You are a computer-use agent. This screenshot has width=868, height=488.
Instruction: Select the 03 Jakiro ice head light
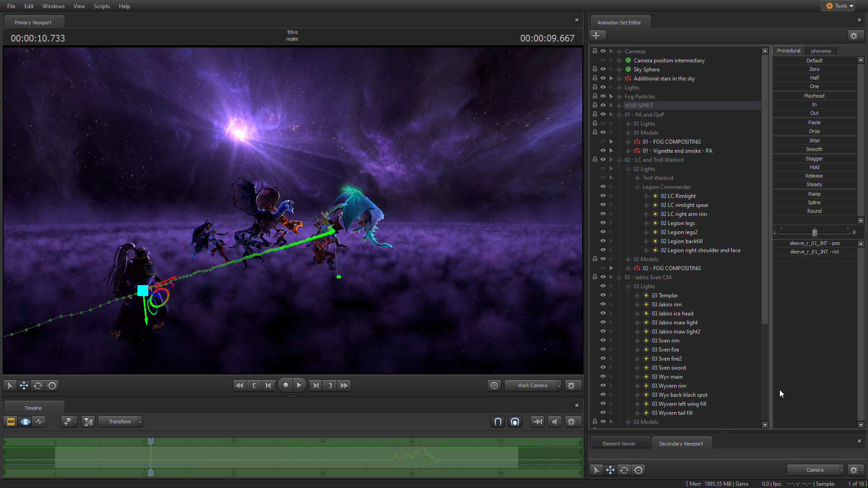pyautogui.click(x=672, y=314)
